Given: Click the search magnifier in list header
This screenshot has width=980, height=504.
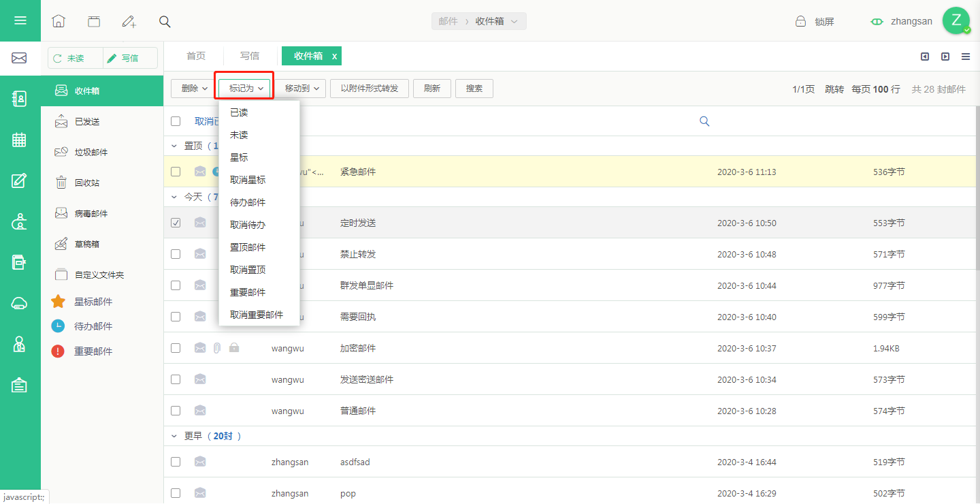Looking at the screenshot, I should [x=704, y=121].
